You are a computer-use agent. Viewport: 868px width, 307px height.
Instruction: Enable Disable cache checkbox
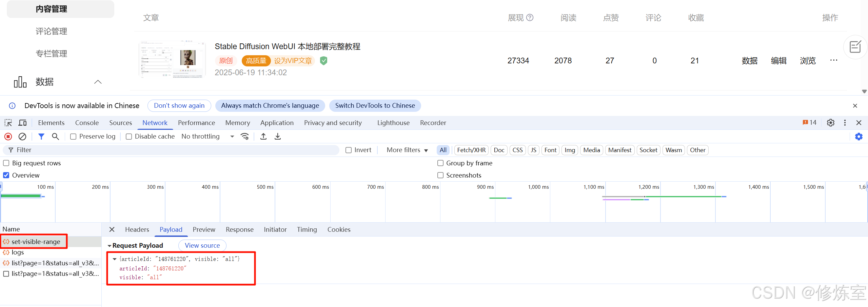[129, 137]
